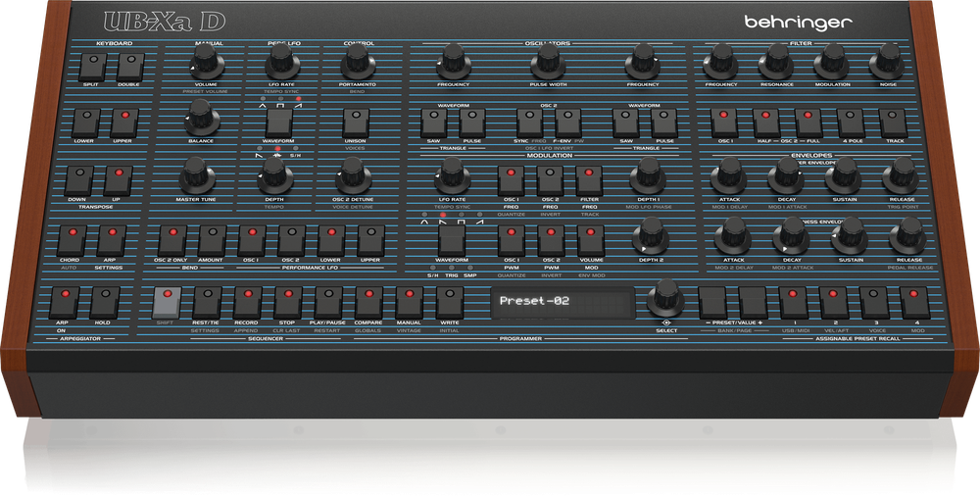Toggle the Performance LFO LOWER button

[331, 241]
